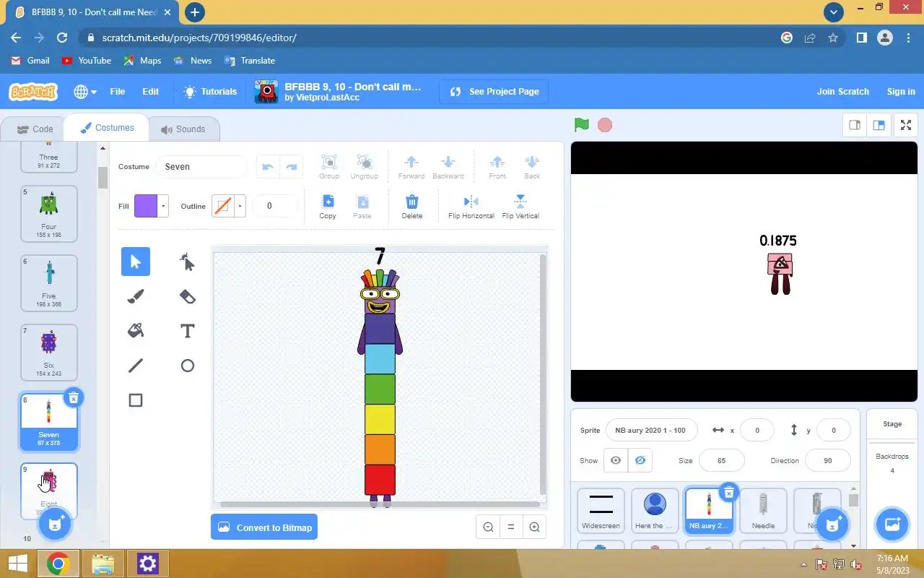Image resolution: width=924 pixels, height=578 pixels.
Task: Switch to the Sounds tab
Action: pos(183,129)
